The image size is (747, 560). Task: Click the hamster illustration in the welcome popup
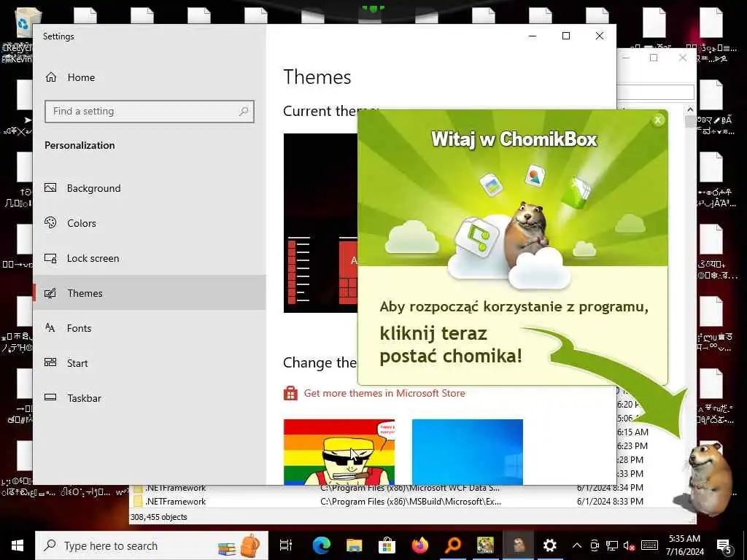527,233
